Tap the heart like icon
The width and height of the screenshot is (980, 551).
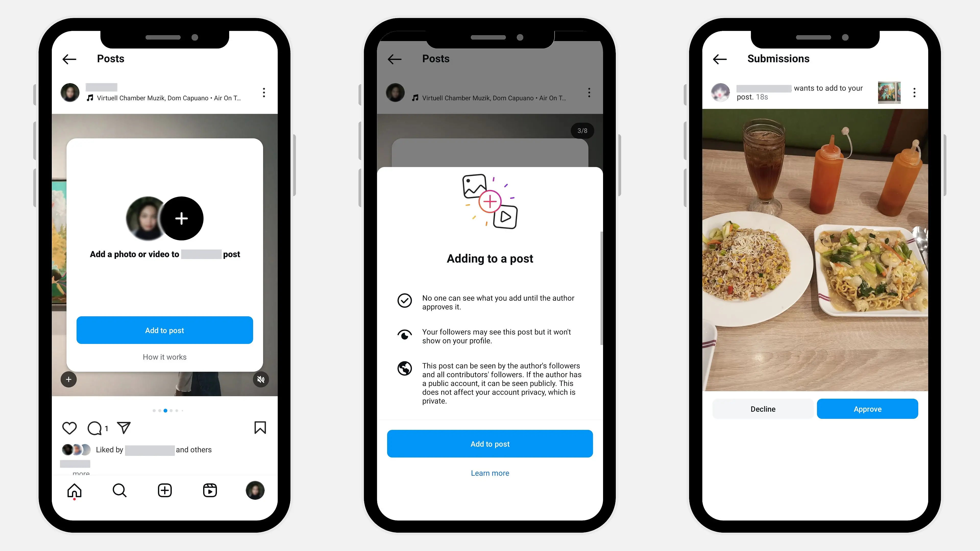(x=69, y=428)
